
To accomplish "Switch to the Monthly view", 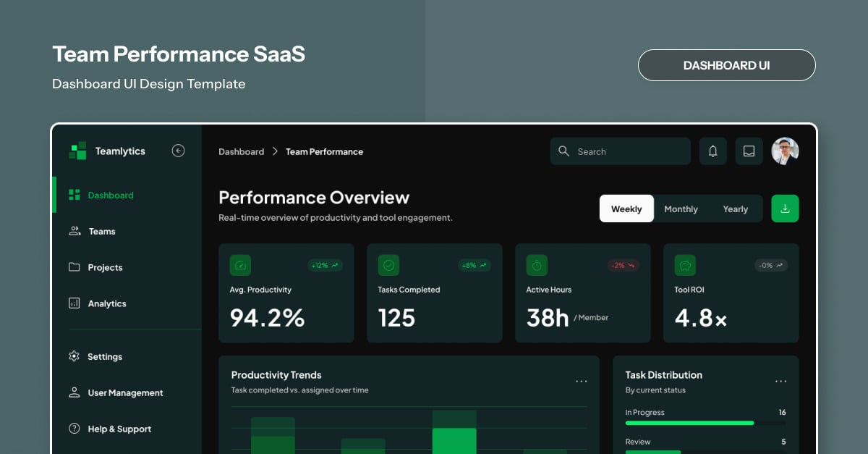I will coord(681,209).
